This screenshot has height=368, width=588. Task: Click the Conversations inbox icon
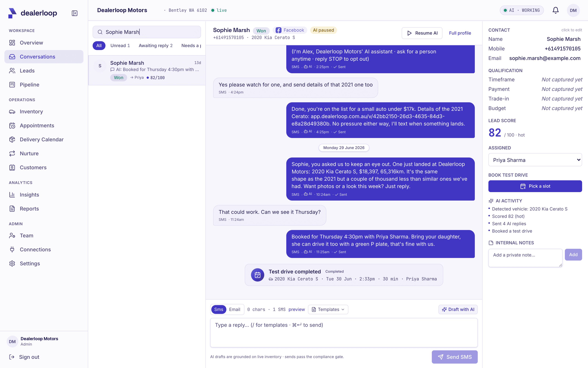tap(12, 57)
